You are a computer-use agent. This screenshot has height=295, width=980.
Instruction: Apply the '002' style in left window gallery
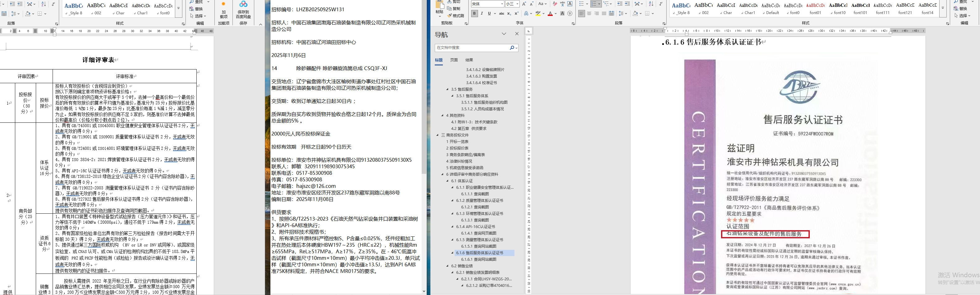96,8
